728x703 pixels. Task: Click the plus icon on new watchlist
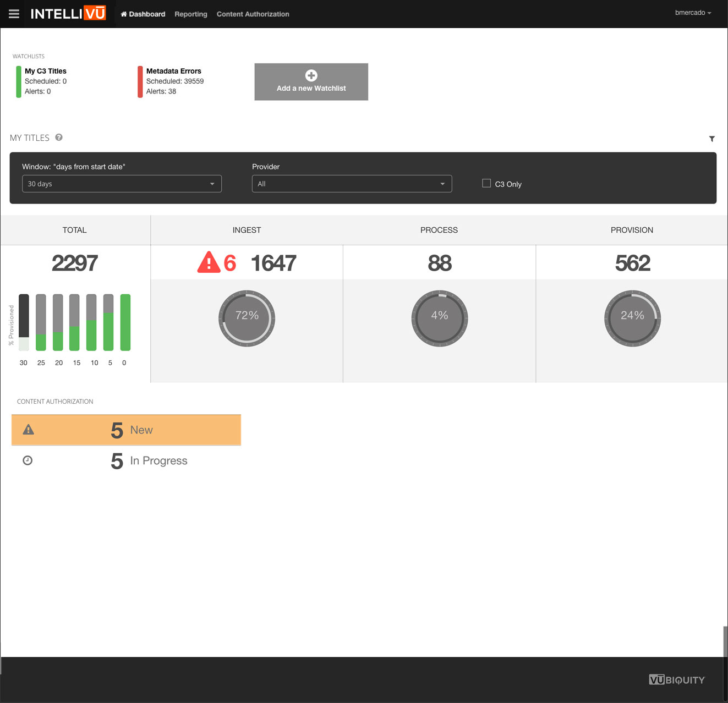[311, 75]
